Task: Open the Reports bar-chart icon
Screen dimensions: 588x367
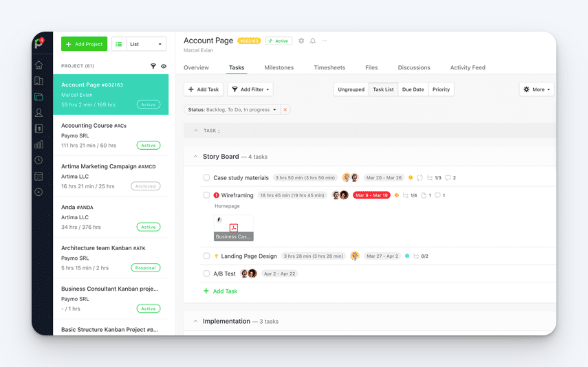Action: (39, 144)
